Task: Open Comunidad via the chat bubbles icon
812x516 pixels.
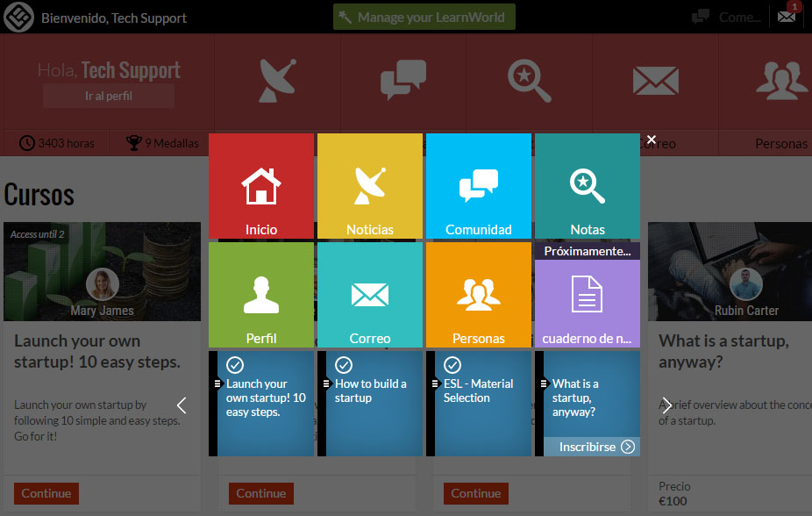Action: [x=478, y=186]
